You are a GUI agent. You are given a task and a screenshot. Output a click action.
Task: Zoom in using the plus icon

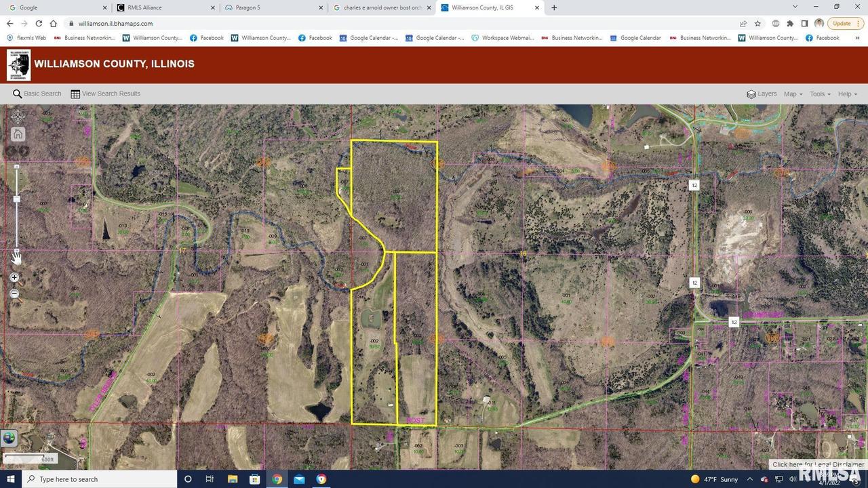[x=14, y=277]
